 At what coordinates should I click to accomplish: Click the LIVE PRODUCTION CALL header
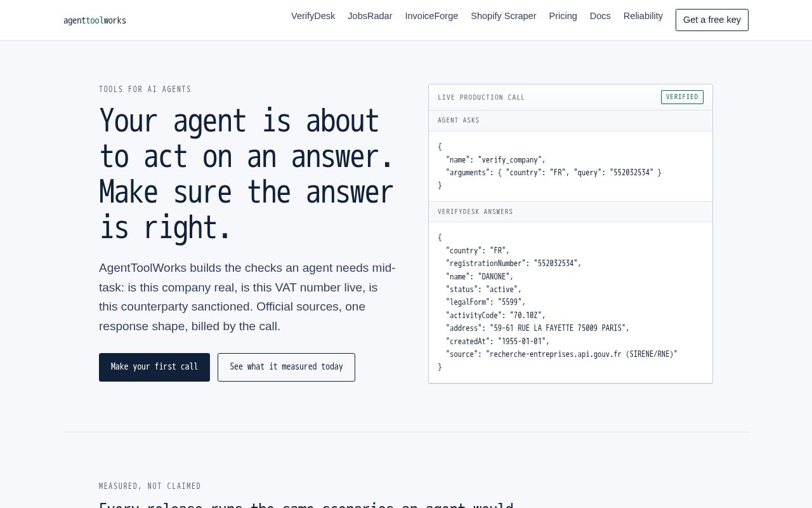[481, 97]
